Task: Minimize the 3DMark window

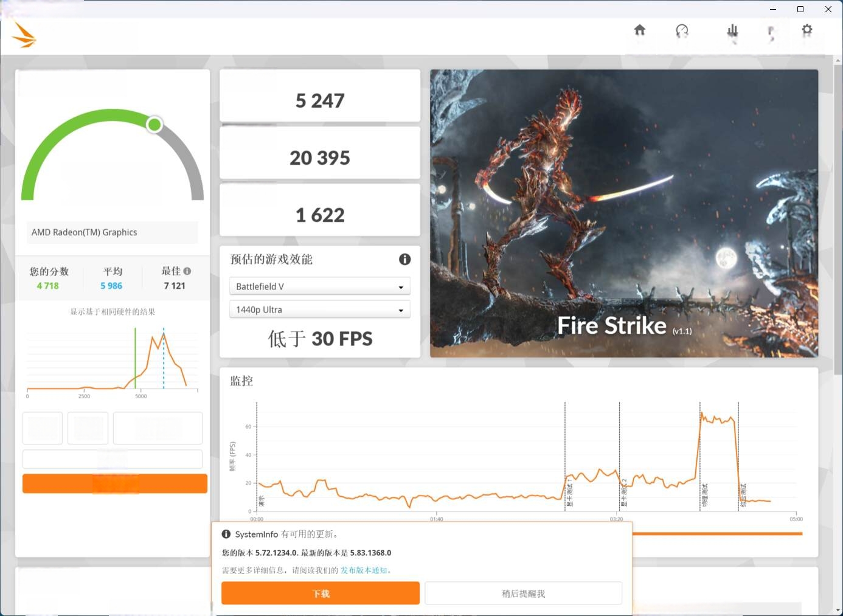Action: (x=773, y=9)
